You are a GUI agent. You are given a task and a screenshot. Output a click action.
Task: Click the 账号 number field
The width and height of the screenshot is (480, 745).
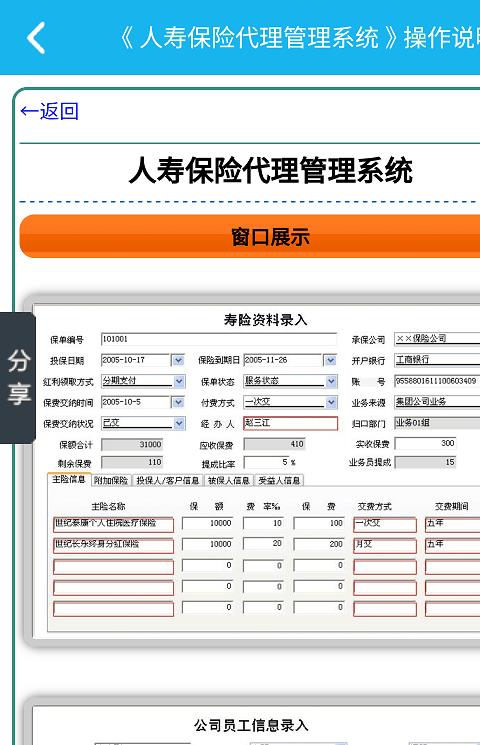[x=437, y=381]
